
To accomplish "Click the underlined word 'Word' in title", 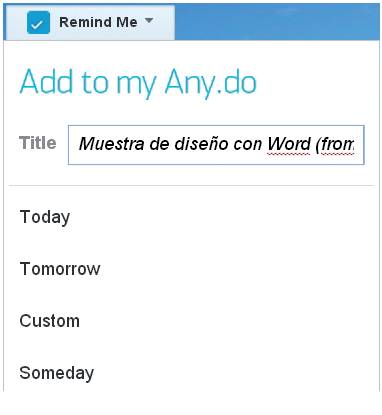I will click(x=289, y=144).
